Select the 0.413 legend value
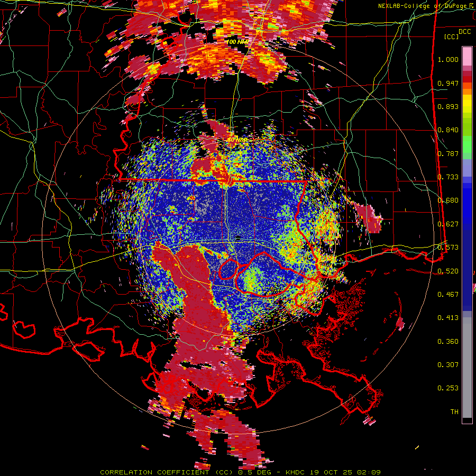 448,318
